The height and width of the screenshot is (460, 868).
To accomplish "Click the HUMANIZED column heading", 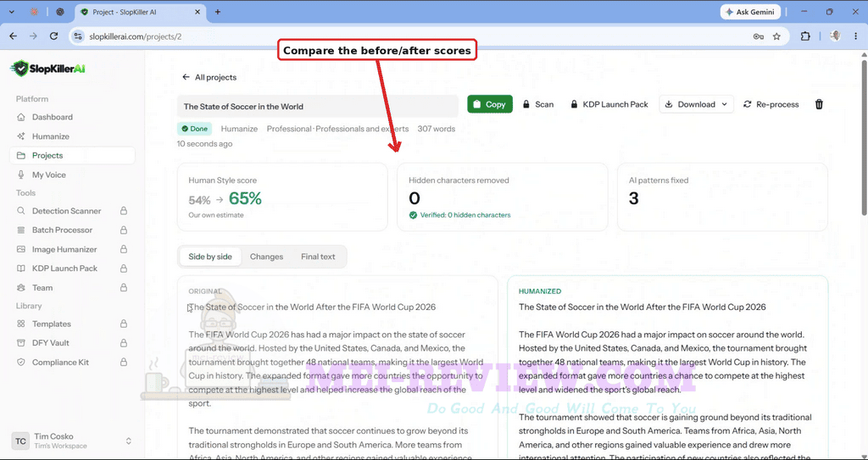I will pos(540,291).
